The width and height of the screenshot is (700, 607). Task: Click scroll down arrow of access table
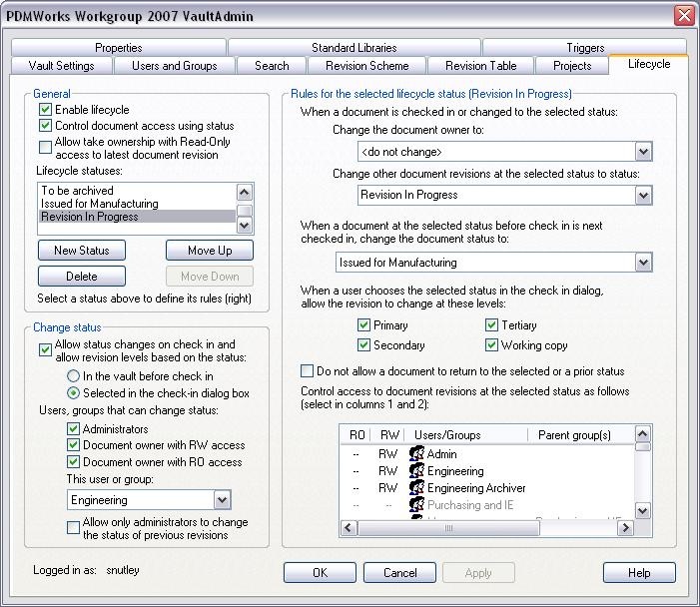coord(642,510)
